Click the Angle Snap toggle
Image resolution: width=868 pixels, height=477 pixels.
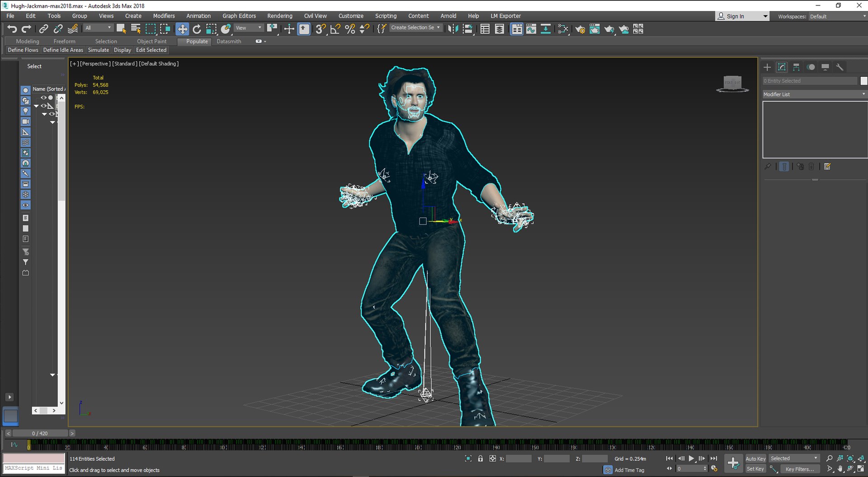335,29
